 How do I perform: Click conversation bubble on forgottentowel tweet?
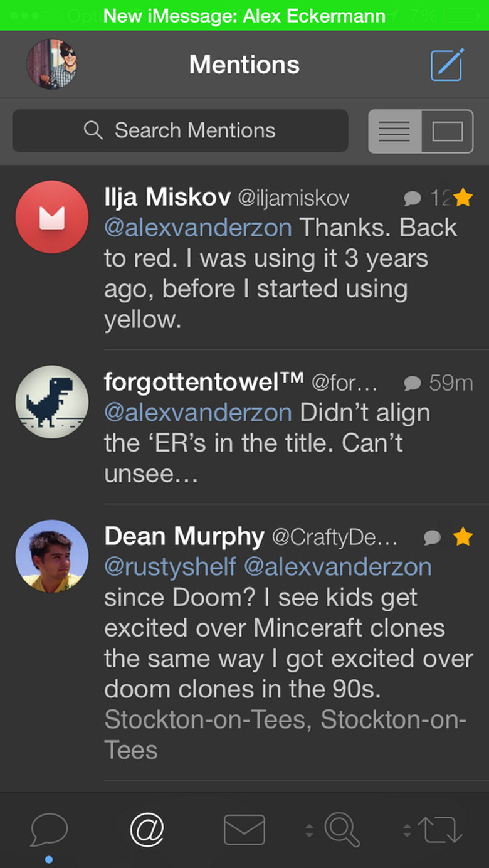[412, 383]
